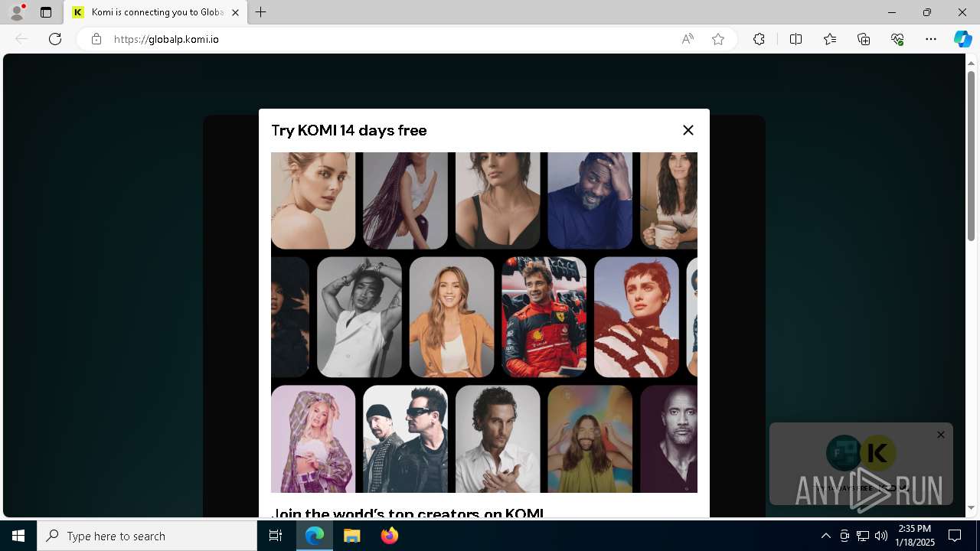This screenshot has height=551, width=980.
Task: View site information lock icon
Action: pos(96,39)
